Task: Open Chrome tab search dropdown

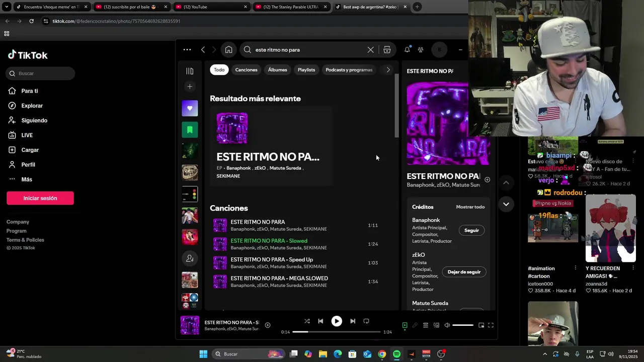Action: [x=7, y=7]
